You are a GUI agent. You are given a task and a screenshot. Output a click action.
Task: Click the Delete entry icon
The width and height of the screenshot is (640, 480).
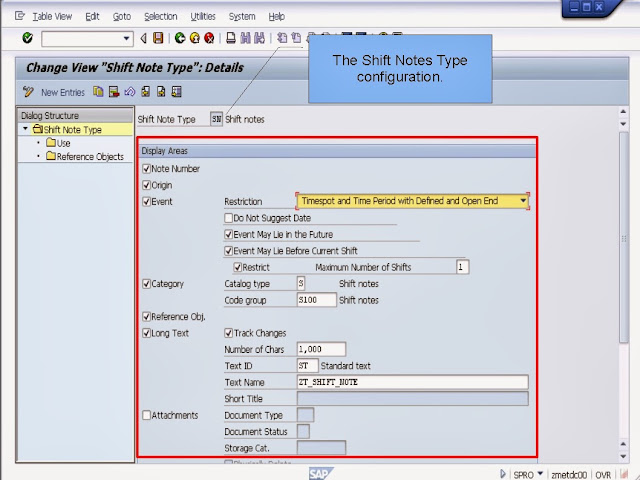[x=114, y=92]
